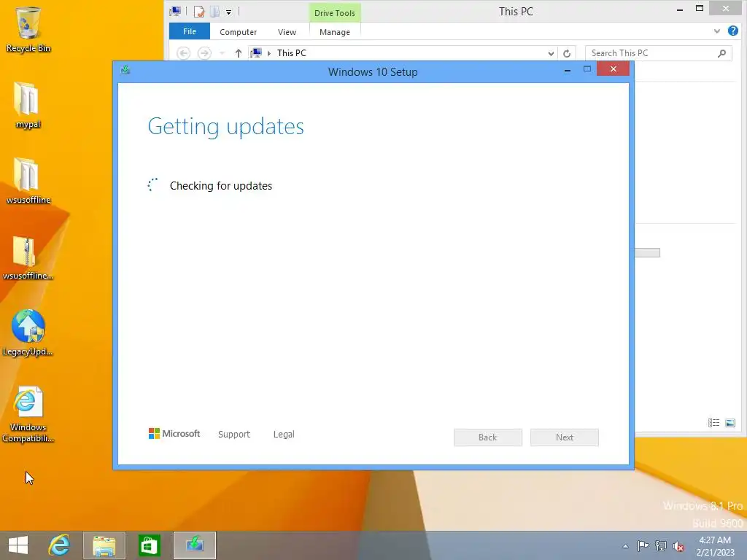747x560 pixels.
Task: Click the Next button in Setup
Action: [565, 437]
